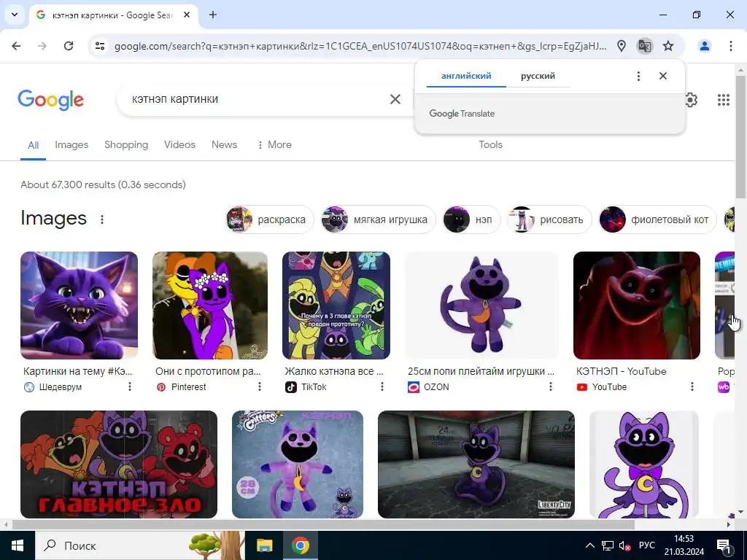Open a new browser tab
The height and width of the screenshot is (560, 747).
[213, 15]
